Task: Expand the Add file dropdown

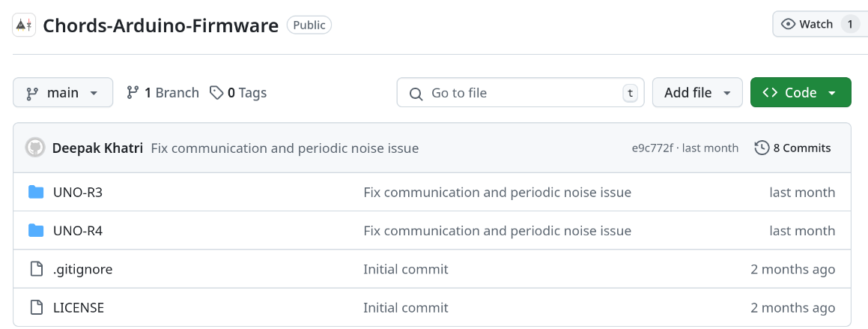Action: pyautogui.click(x=697, y=93)
